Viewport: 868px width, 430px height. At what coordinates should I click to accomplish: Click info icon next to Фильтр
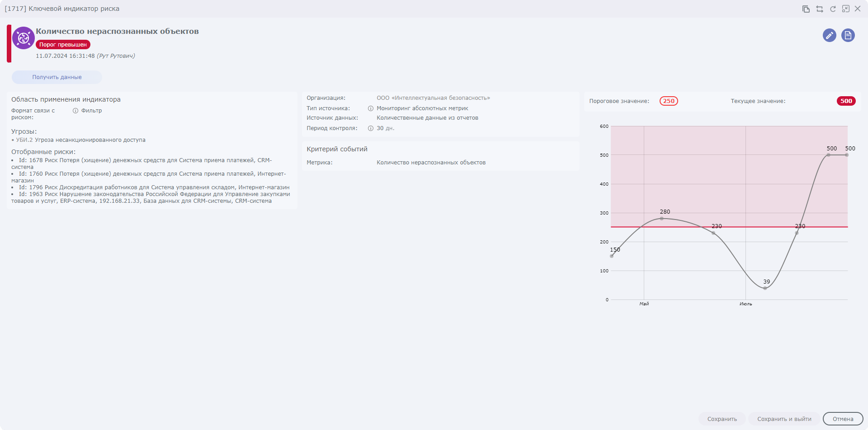pos(75,111)
